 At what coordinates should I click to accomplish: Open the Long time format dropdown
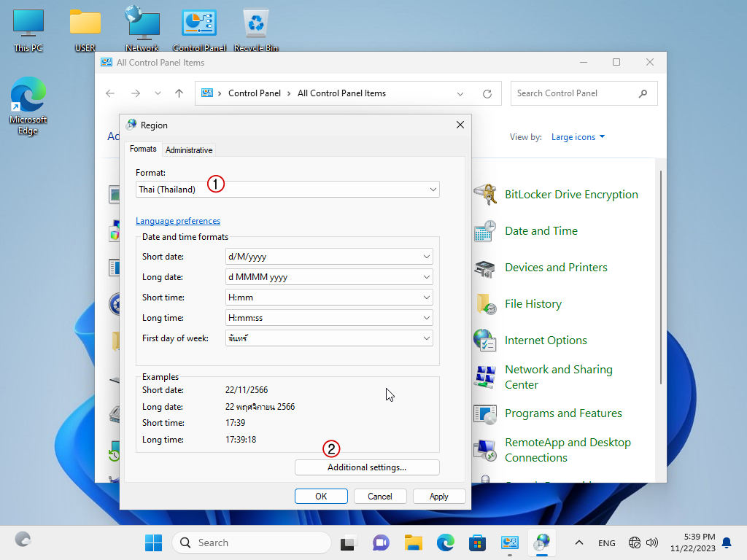pos(330,318)
